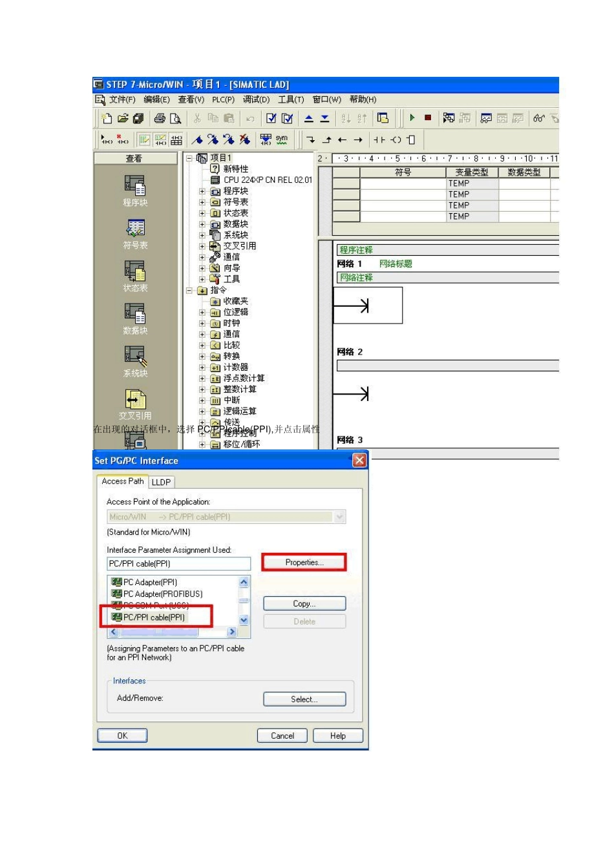Expand the 向导 tree node
614x868 pixels.
click(202, 268)
